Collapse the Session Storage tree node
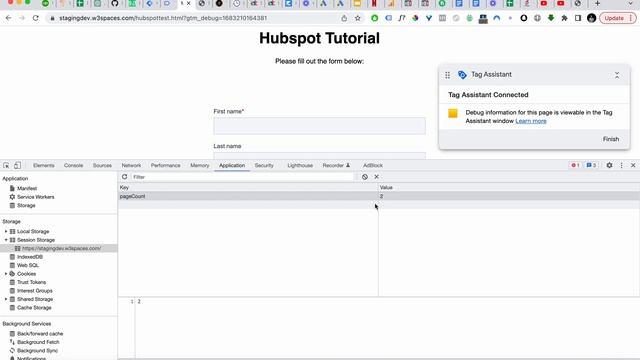This screenshot has height=360, width=640. point(6,240)
